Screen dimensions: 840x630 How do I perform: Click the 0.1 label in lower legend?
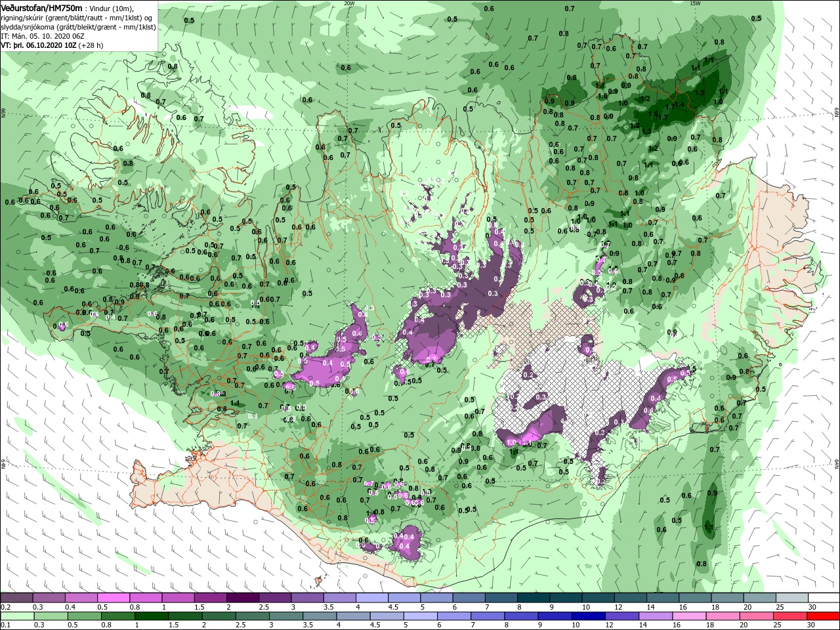[x=5, y=625]
